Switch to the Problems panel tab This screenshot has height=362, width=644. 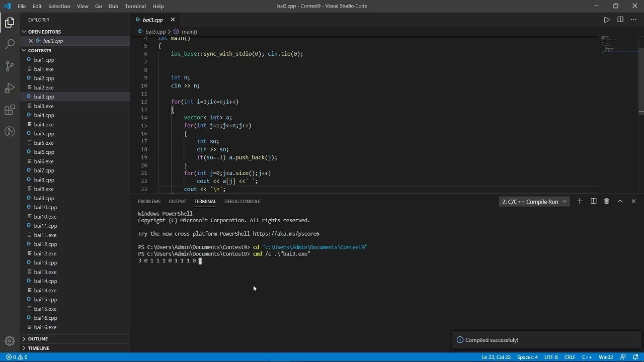[x=149, y=202]
